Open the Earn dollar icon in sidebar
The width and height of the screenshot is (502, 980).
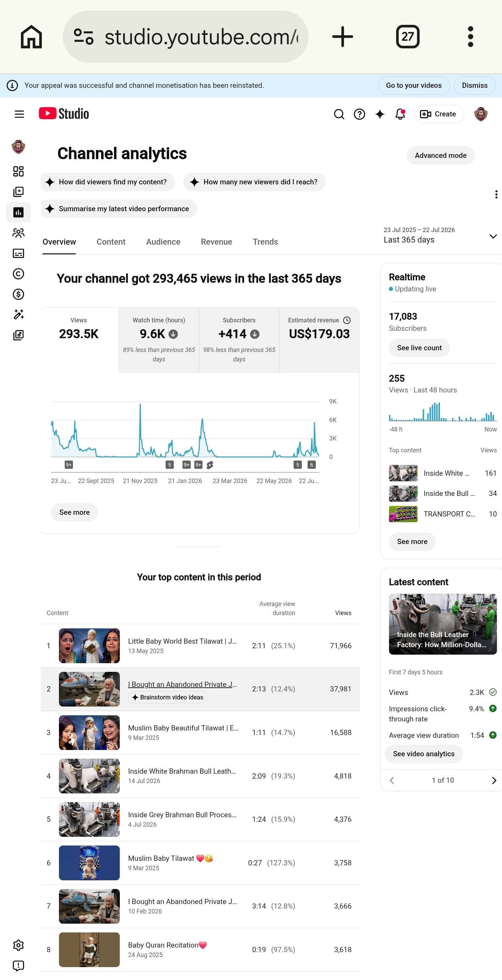pos(18,294)
